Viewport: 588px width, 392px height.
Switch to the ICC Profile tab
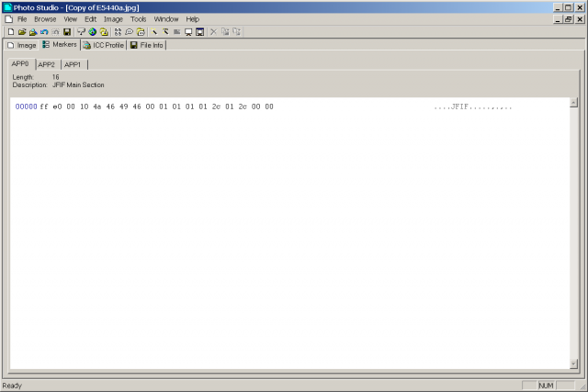coord(104,45)
